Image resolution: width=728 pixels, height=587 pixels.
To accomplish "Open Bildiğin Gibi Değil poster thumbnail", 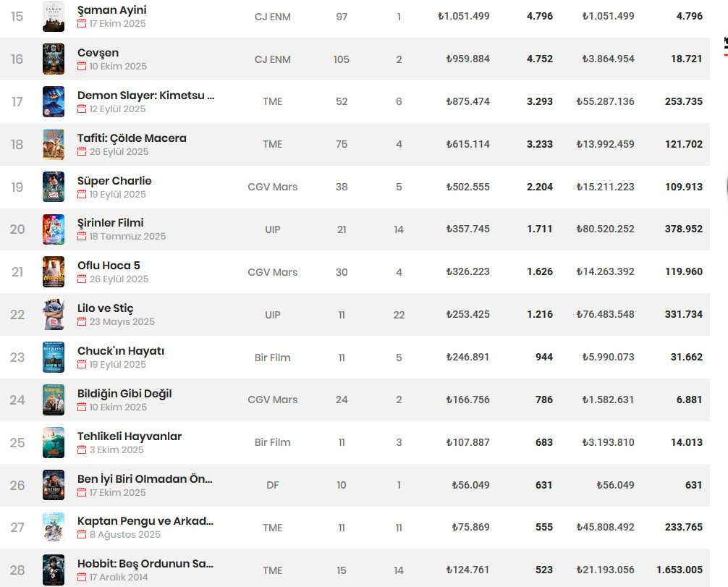I will [53, 400].
